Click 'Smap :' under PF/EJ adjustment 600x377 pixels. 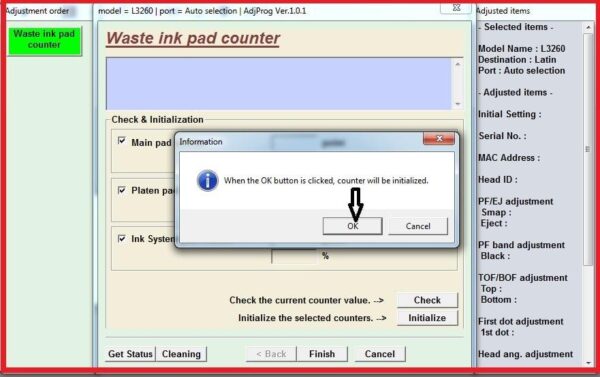[x=496, y=212]
